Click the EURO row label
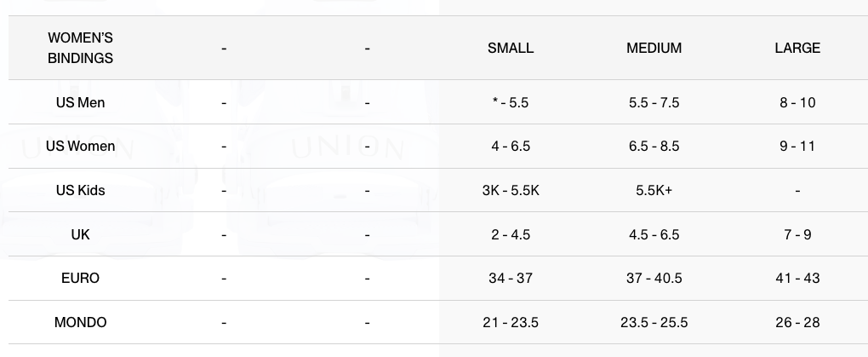868x357 pixels. point(80,279)
